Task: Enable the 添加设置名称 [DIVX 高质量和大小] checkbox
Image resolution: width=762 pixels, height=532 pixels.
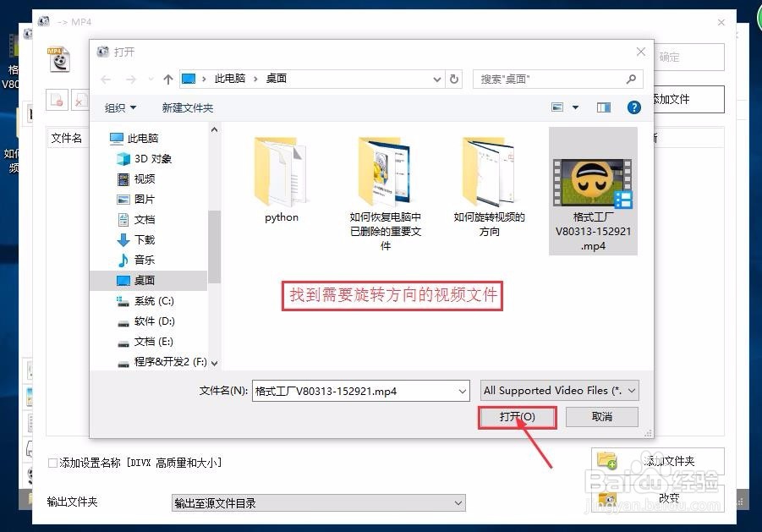Action: (x=52, y=463)
